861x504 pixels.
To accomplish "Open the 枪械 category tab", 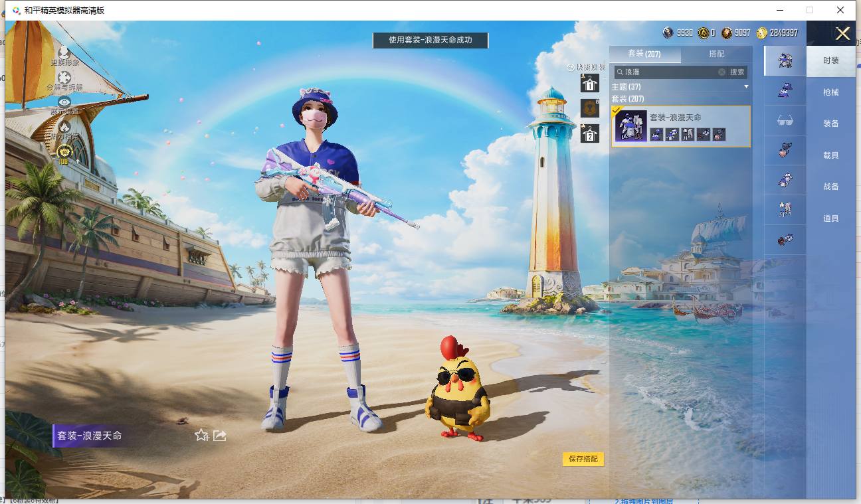I will click(x=831, y=92).
